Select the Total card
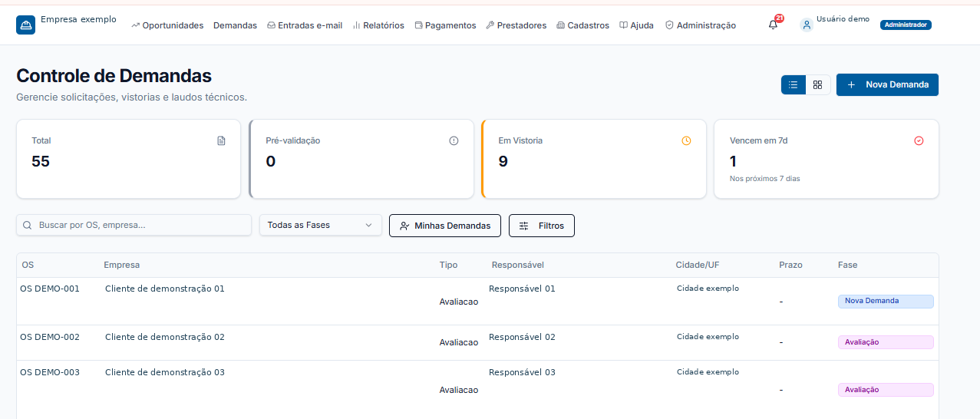980x419 pixels. [x=128, y=159]
